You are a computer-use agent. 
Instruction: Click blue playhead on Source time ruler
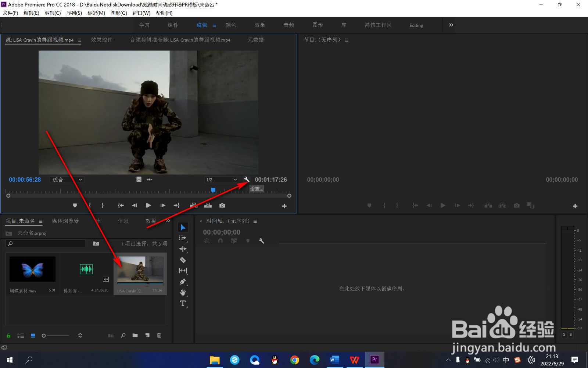[x=213, y=190]
